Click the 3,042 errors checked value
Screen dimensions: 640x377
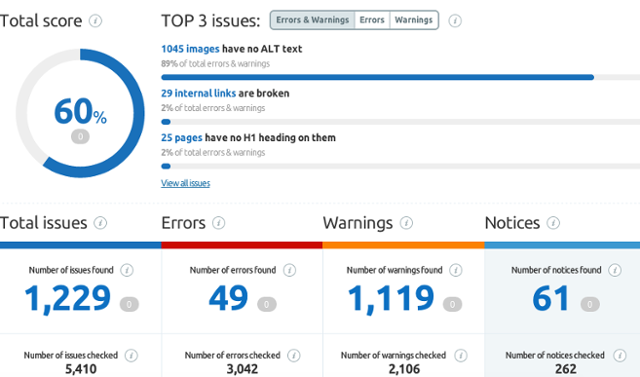tap(242, 369)
